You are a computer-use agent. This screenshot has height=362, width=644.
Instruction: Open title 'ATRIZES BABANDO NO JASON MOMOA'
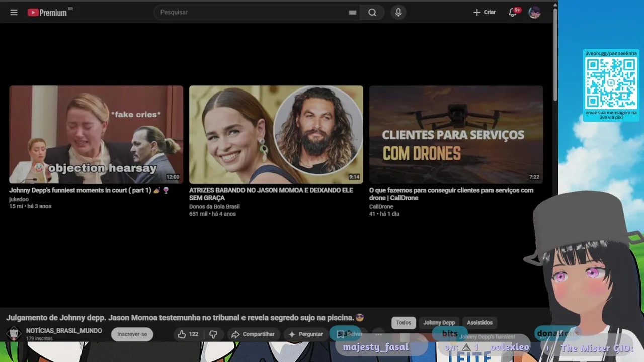(271, 194)
